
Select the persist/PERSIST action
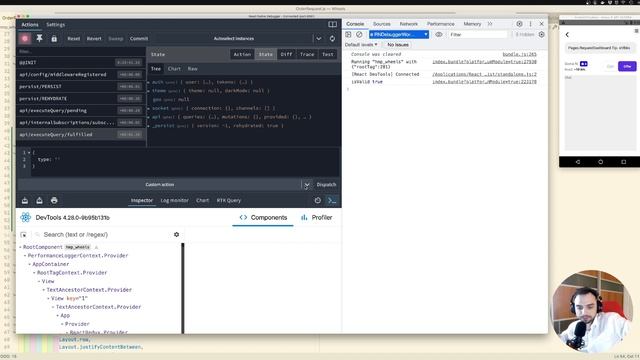point(81,87)
